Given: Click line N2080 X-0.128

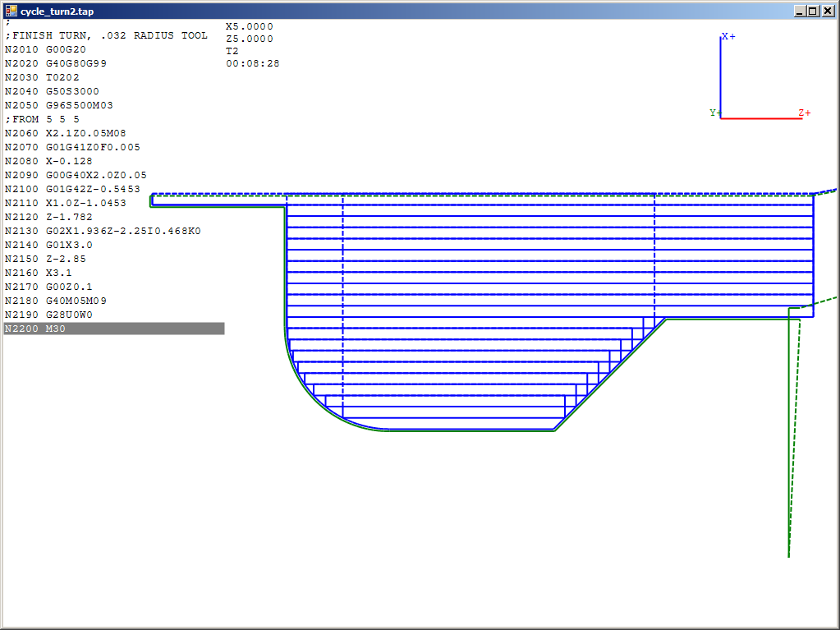Looking at the screenshot, I should (x=48, y=161).
